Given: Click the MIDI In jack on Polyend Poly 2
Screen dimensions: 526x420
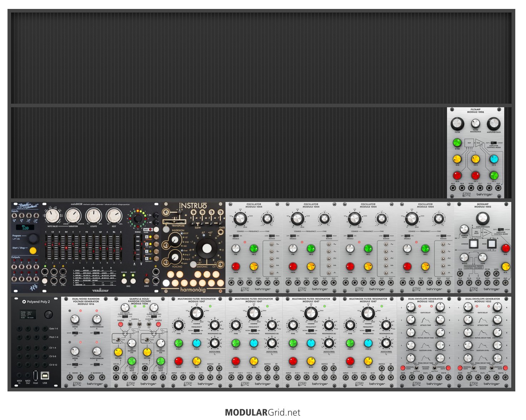Looking at the screenshot, I should 19,375.
